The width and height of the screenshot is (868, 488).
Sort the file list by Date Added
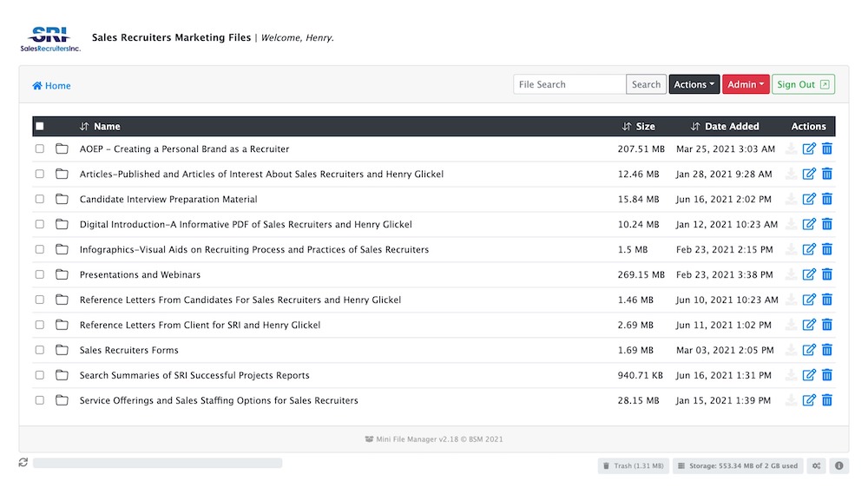(x=725, y=126)
